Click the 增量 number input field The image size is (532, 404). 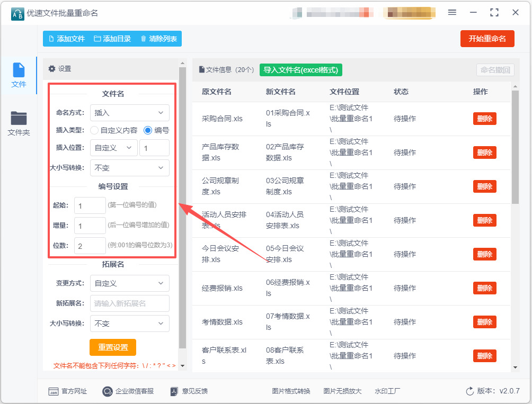[90, 226]
